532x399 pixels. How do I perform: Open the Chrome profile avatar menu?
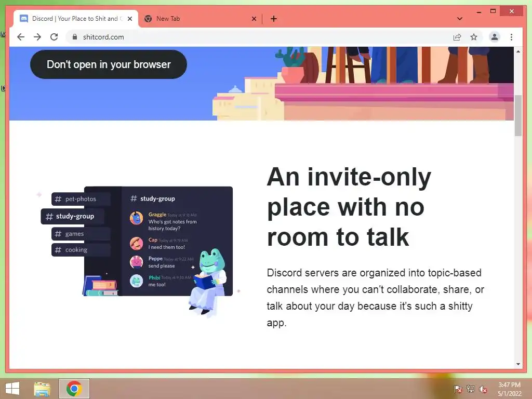[495, 37]
